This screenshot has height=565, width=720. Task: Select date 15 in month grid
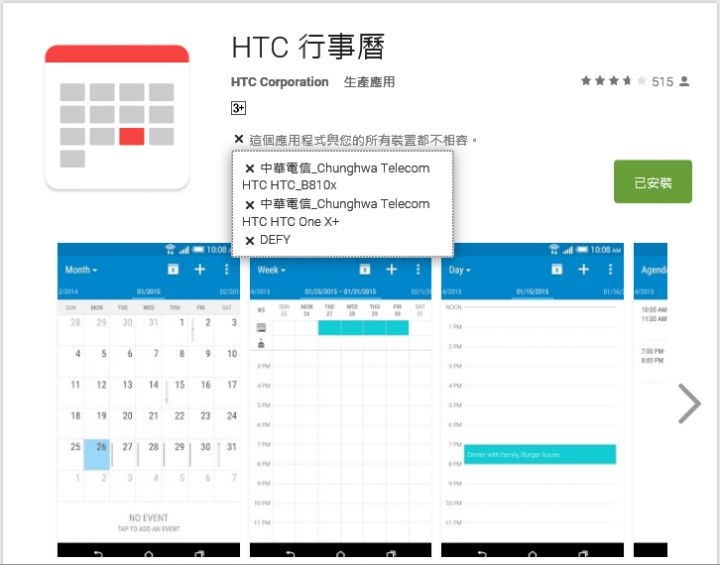point(180,384)
